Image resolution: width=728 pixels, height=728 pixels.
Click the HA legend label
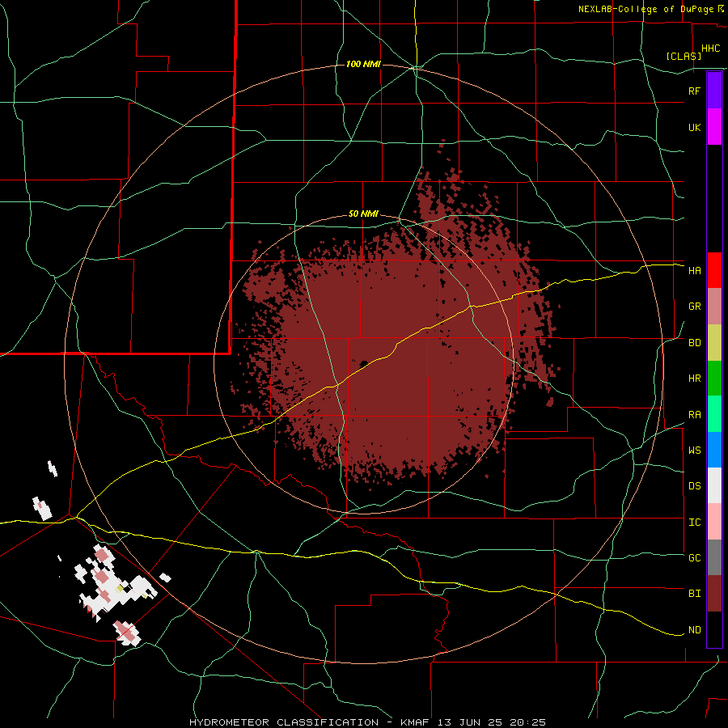[x=694, y=270]
